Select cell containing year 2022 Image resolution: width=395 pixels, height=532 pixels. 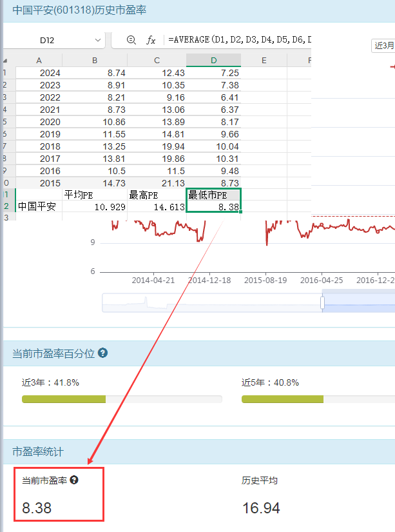tap(39, 97)
